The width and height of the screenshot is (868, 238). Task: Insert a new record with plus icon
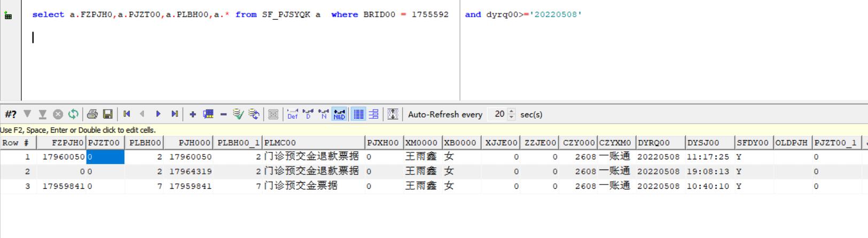[x=193, y=114]
